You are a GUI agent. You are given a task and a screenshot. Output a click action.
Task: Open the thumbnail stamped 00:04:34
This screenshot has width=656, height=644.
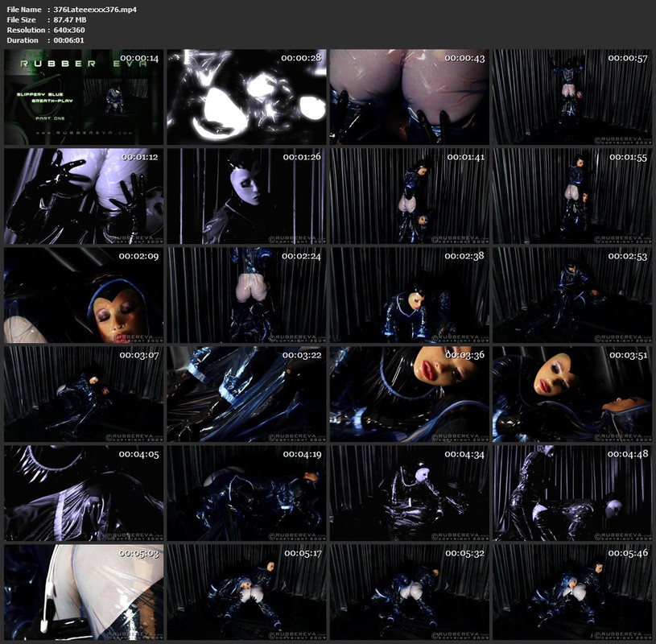coord(409,493)
